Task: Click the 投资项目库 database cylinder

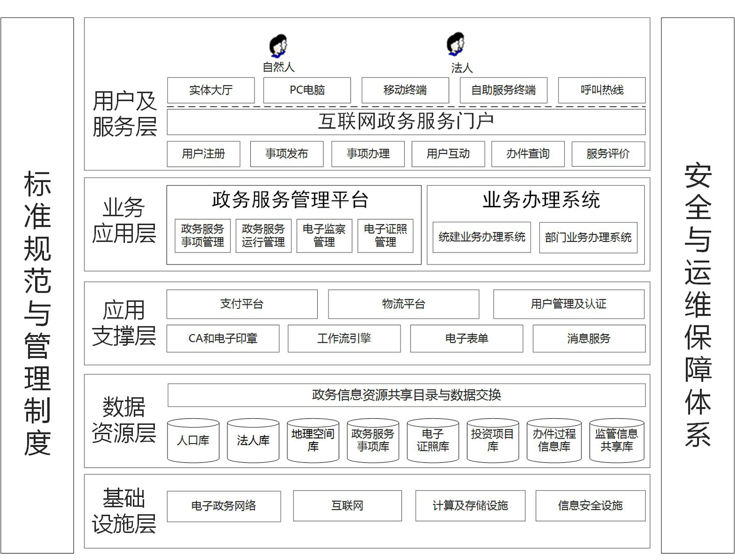Action: [x=493, y=440]
